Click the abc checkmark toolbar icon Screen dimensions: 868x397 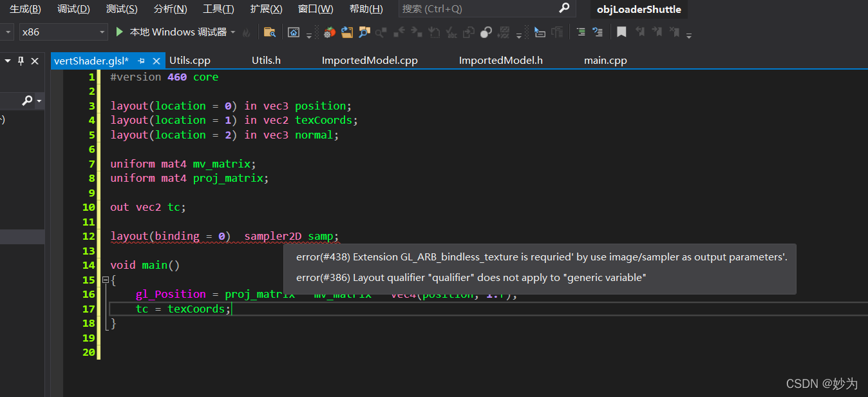(451, 32)
